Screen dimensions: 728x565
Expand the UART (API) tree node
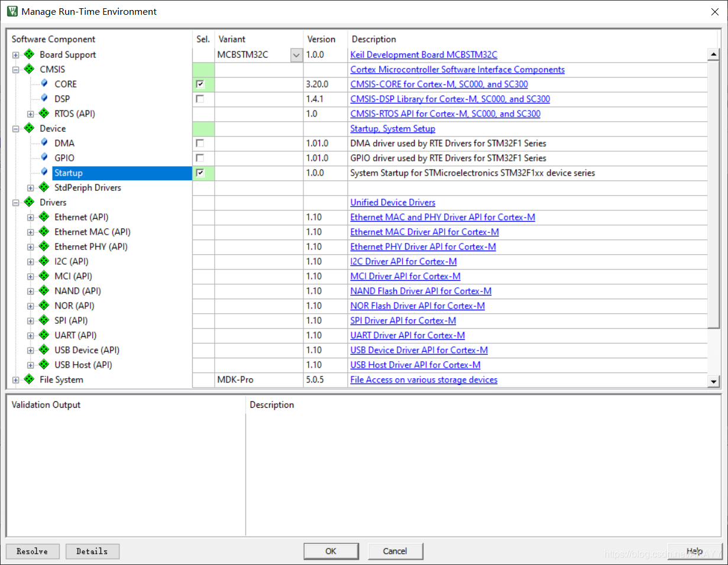click(x=31, y=336)
